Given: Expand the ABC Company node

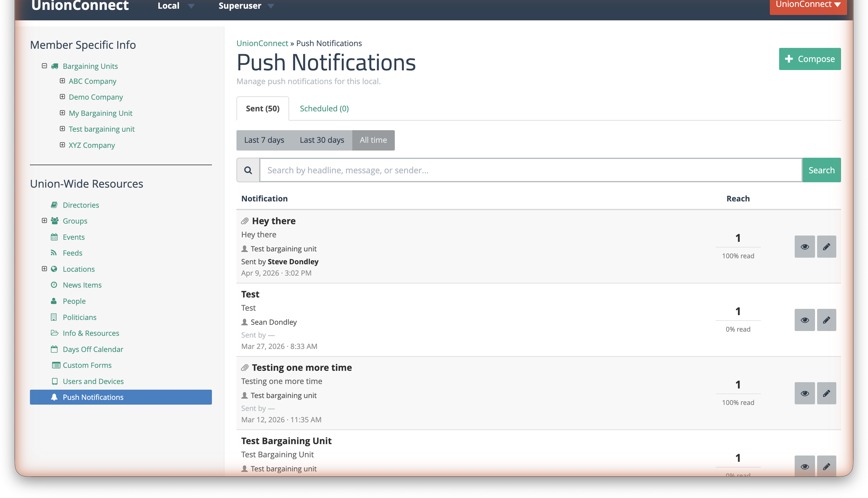Looking at the screenshot, I should [x=62, y=81].
